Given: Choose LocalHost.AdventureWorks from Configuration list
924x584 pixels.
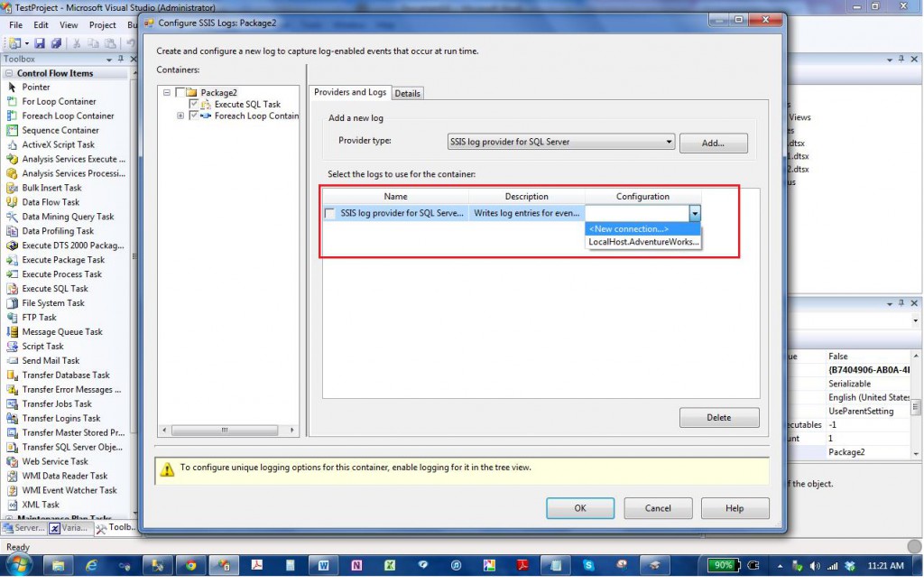Looking at the screenshot, I should click(642, 242).
